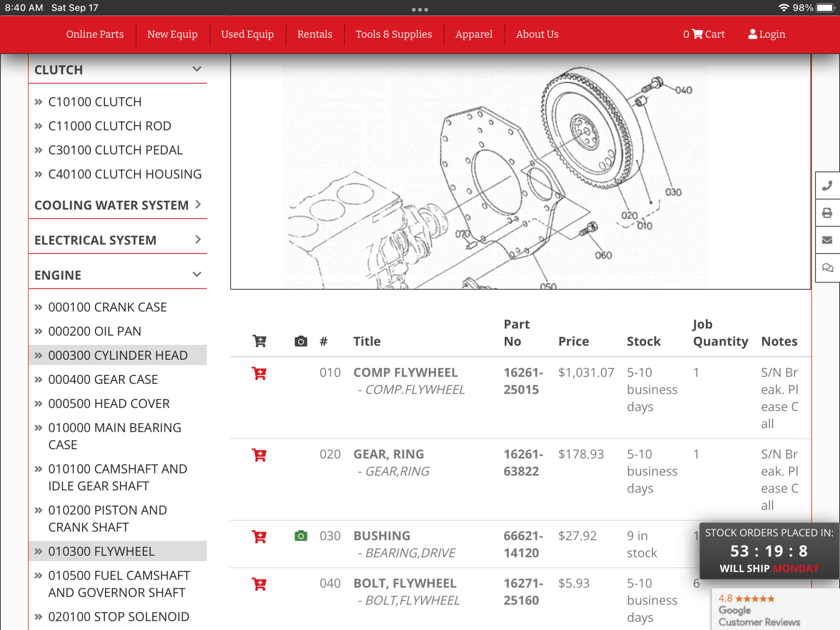Open BOLT, FLYWHEEL part title
The image size is (840, 630).
point(405,583)
